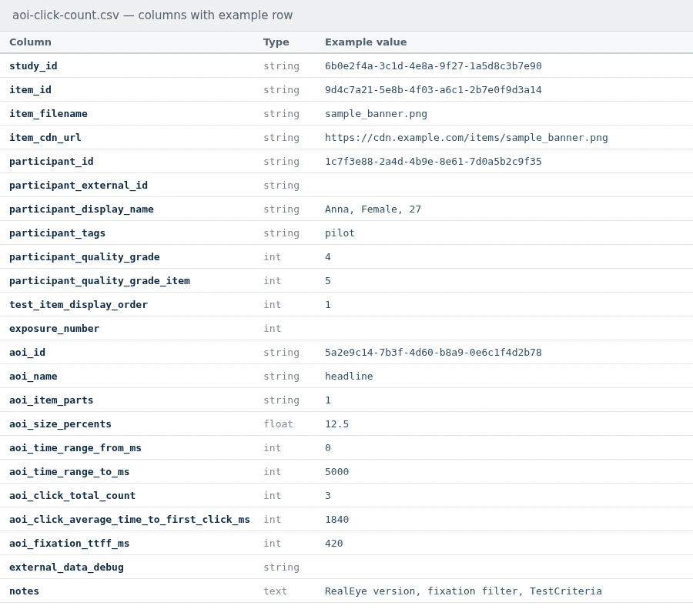Viewport: 693px width, 616px height.
Task: Select the 'participant_quality_grade_item' column name
Action: click(99, 280)
